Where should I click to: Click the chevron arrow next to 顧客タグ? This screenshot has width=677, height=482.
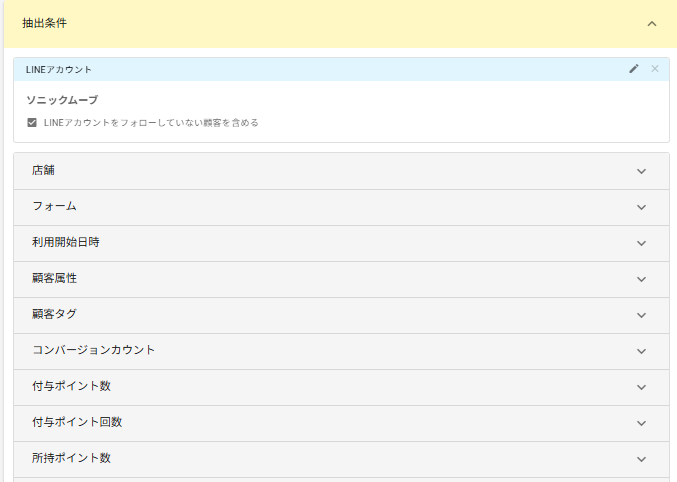(641, 315)
